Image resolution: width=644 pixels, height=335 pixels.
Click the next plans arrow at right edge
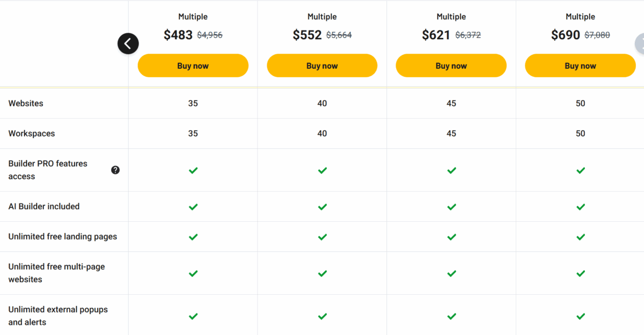point(640,43)
